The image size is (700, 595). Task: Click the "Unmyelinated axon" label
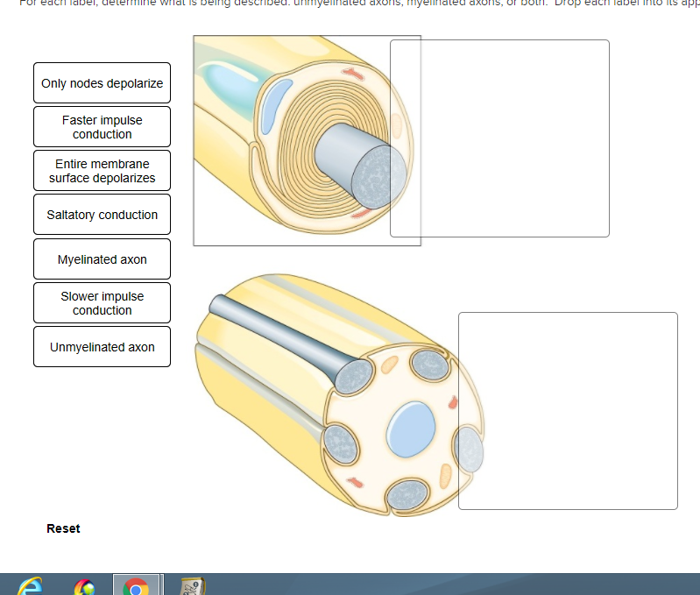coord(102,347)
